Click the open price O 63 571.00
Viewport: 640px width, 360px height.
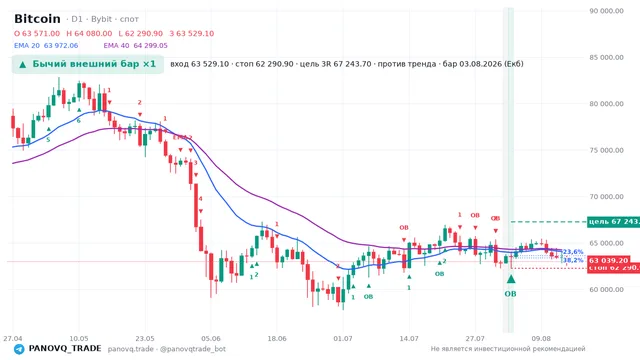point(37,33)
